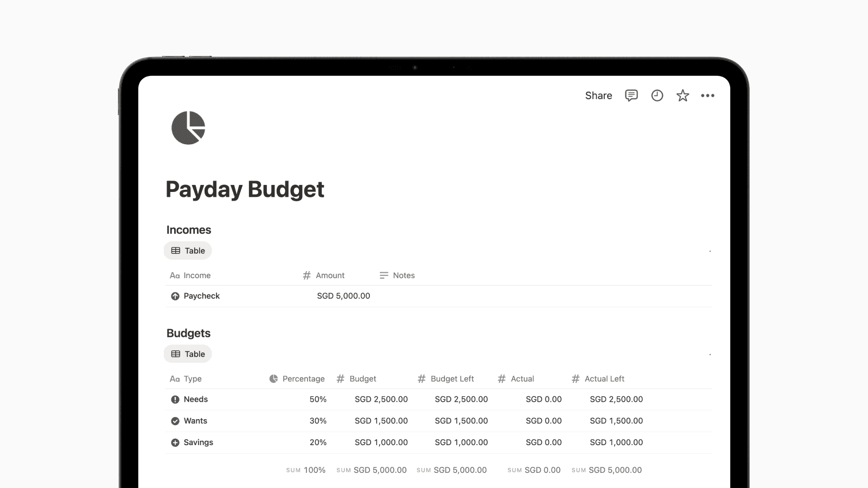The width and height of the screenshot is (868, 488).
Task: Click the Actual Left column hash icon
Action: pos(576,378)
